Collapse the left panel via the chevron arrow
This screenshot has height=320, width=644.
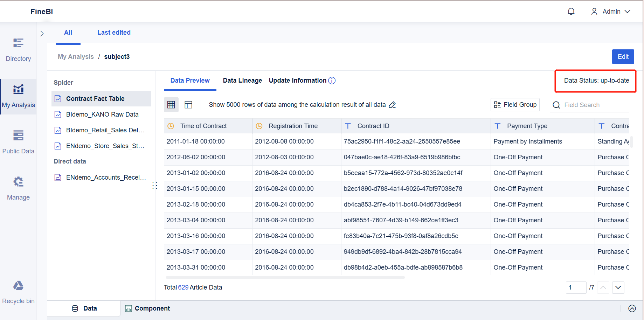(42, 33)
